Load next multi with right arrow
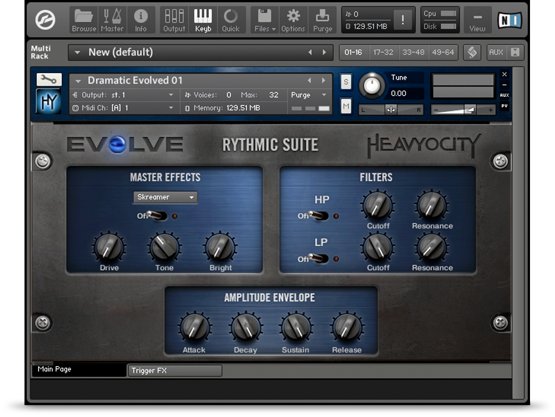The image size is (555, 417). click(324, 52)
